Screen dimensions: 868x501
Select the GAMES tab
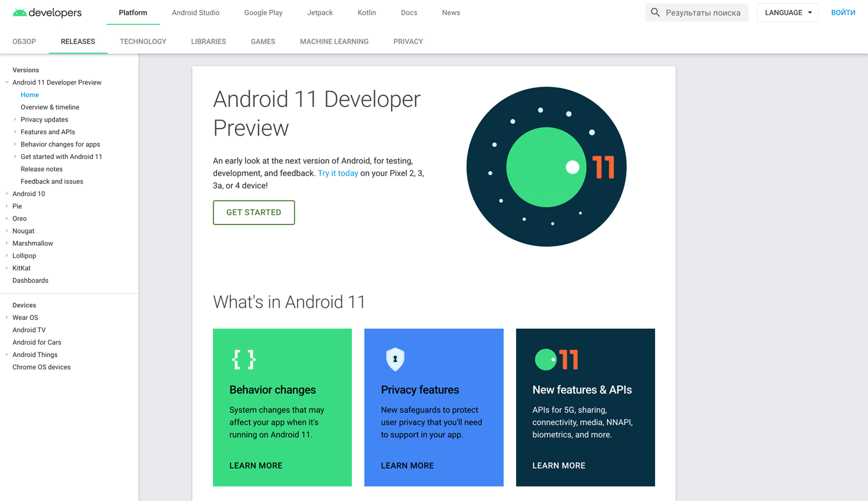(x=263, y=41)
